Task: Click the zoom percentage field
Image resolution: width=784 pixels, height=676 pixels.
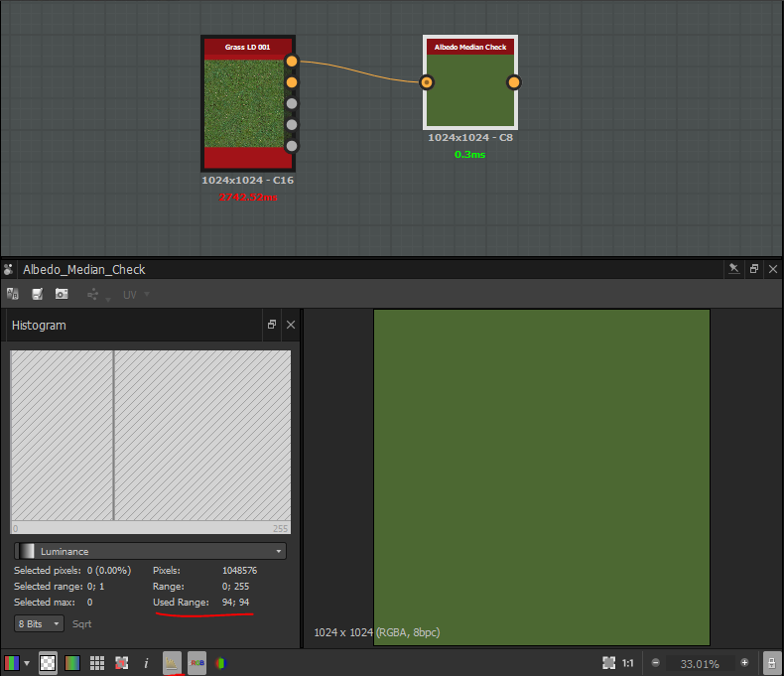Action: point(700,662)
